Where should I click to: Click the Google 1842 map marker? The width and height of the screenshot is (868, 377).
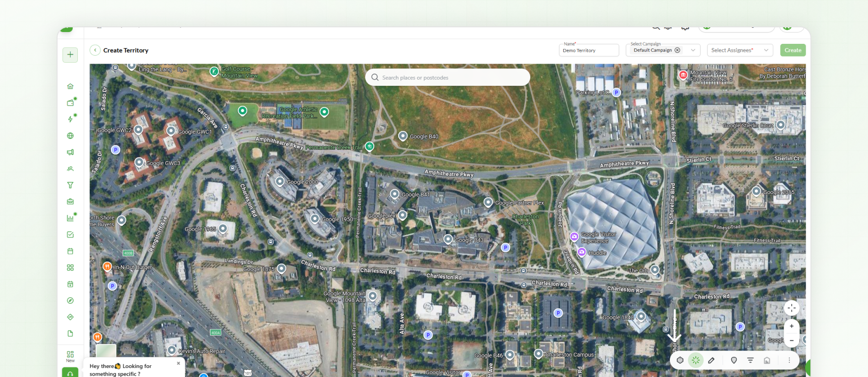641,316
